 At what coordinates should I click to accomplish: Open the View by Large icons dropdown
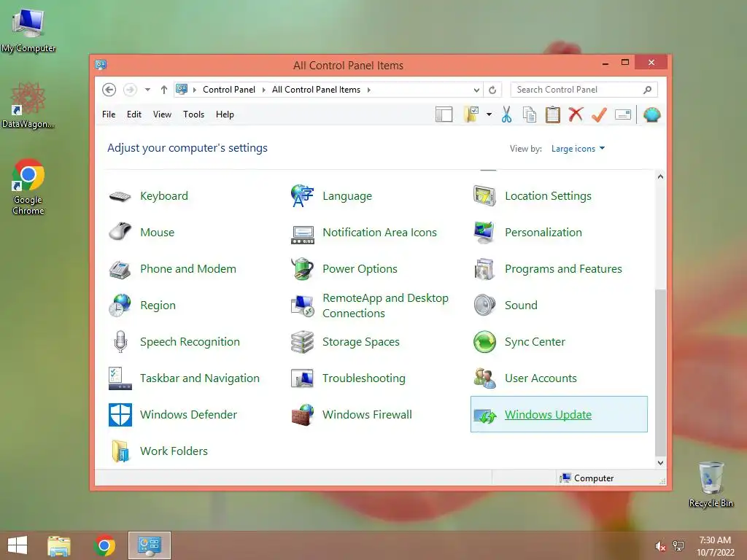pyautogui.click(x=578, y=149)
